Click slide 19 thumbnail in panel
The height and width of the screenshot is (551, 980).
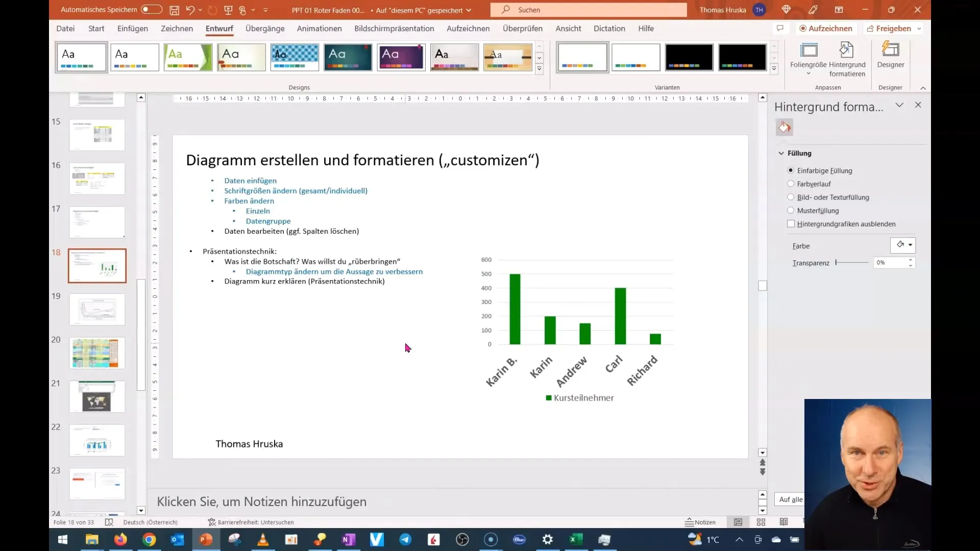[97, 310]
